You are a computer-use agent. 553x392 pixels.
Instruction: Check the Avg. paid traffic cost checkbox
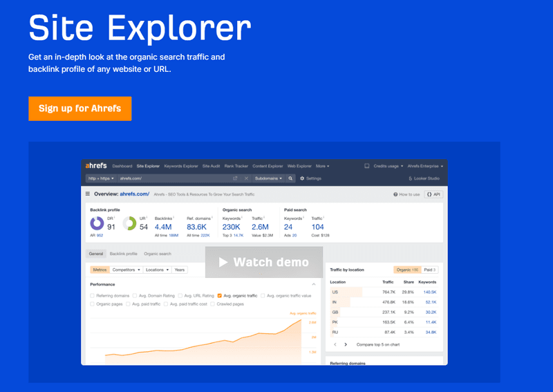pyautogui.click(x=166, y=304)
